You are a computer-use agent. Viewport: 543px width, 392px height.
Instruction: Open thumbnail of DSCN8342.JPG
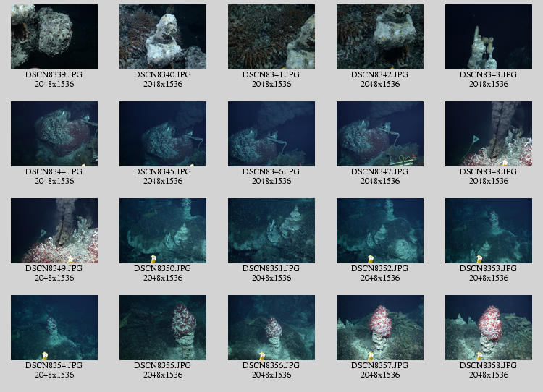[x=380, y=37]
